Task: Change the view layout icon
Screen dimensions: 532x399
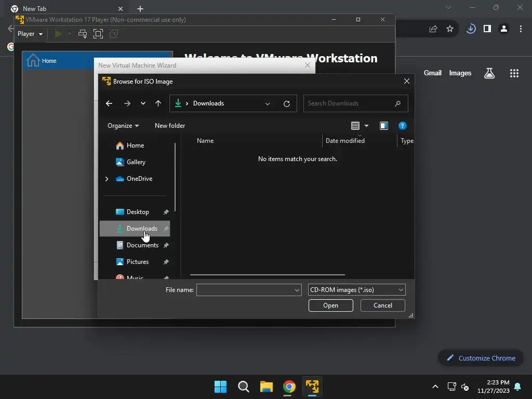Action: point(355,126)
